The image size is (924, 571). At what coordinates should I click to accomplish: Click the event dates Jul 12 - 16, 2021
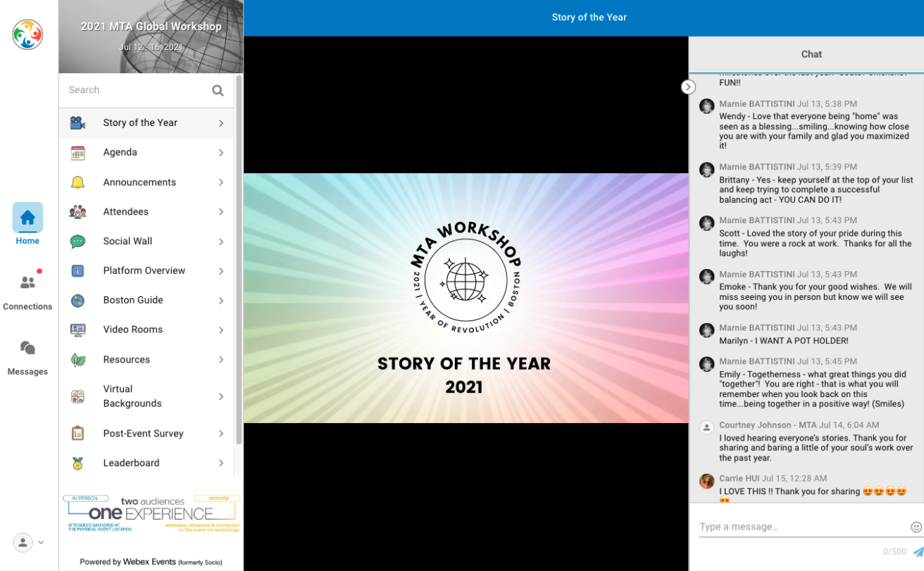(x=151, y=47)
